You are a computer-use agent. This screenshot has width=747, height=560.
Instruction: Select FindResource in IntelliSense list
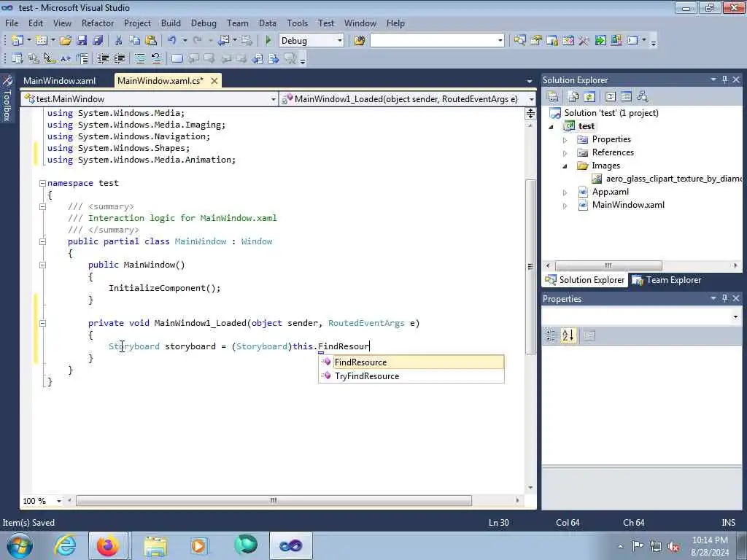411,362
